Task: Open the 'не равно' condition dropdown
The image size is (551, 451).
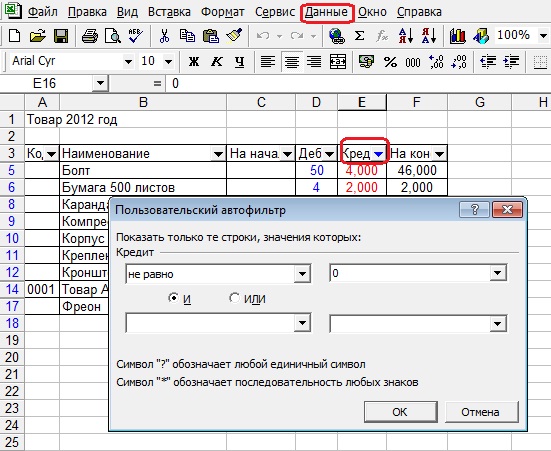Action: click(x=302, y=273)
